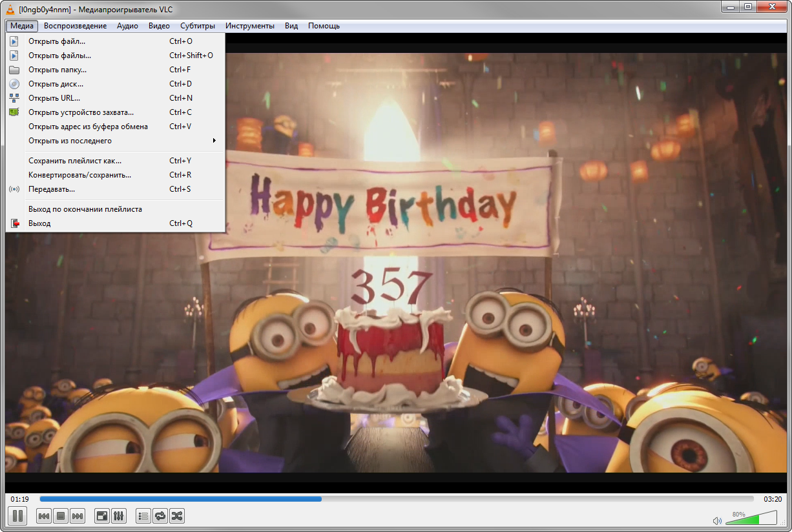The width and height of the screenshot is (792, 532).
Task: Open the Вид menu
Action: [291, 26]
